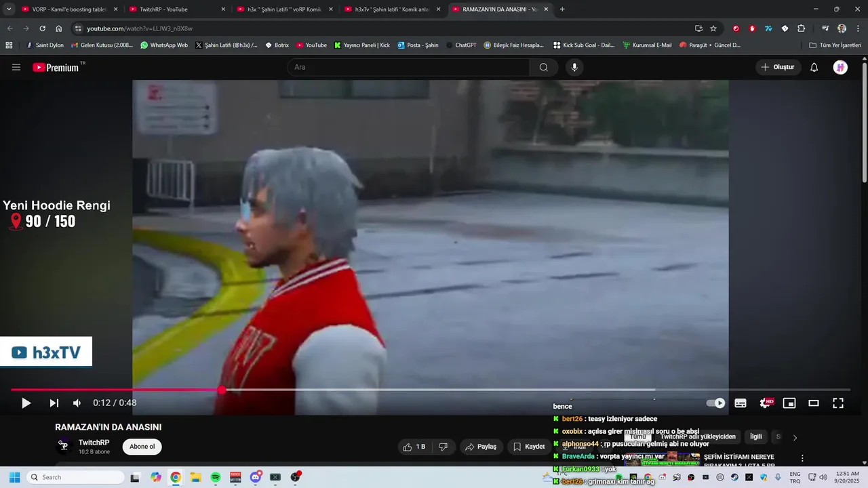Like the video (1 B)

pyautogui.click(x=414, y=447)
